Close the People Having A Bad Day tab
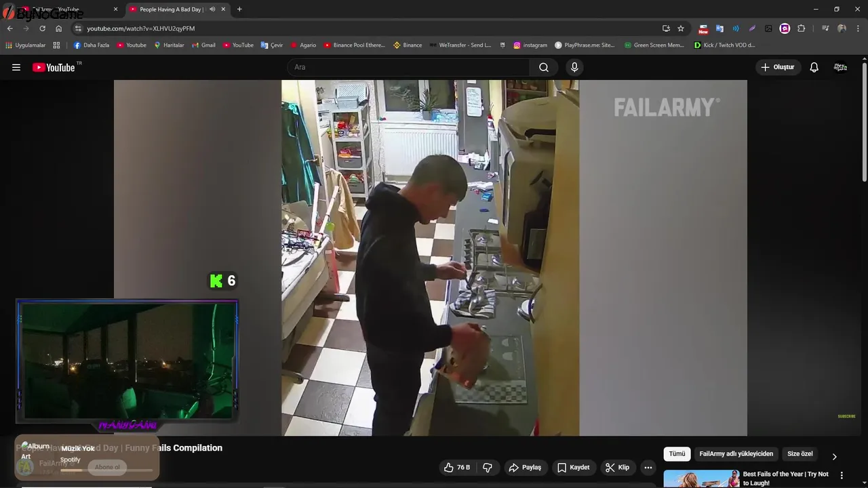This screenshot has height=488, width=868. (x=224, y=9)
